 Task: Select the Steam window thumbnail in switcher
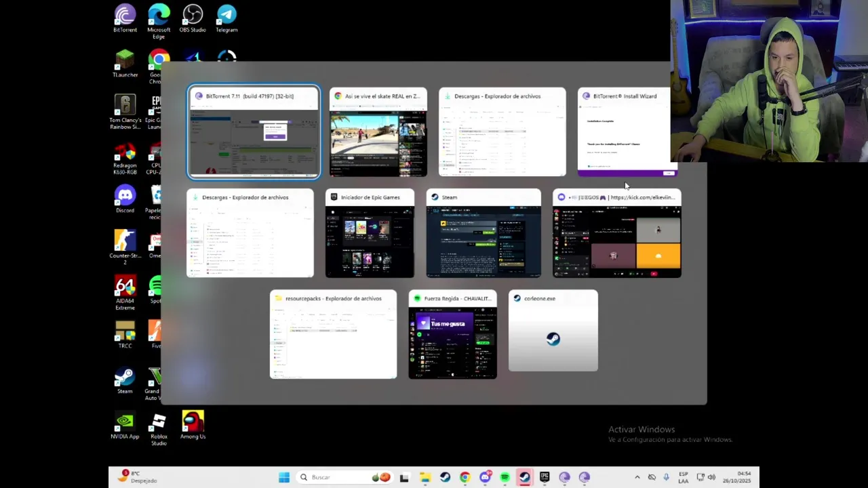point(484,233)
